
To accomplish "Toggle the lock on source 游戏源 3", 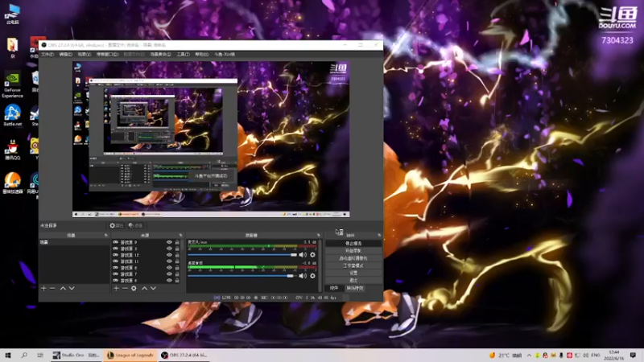I will click(177, 249).
